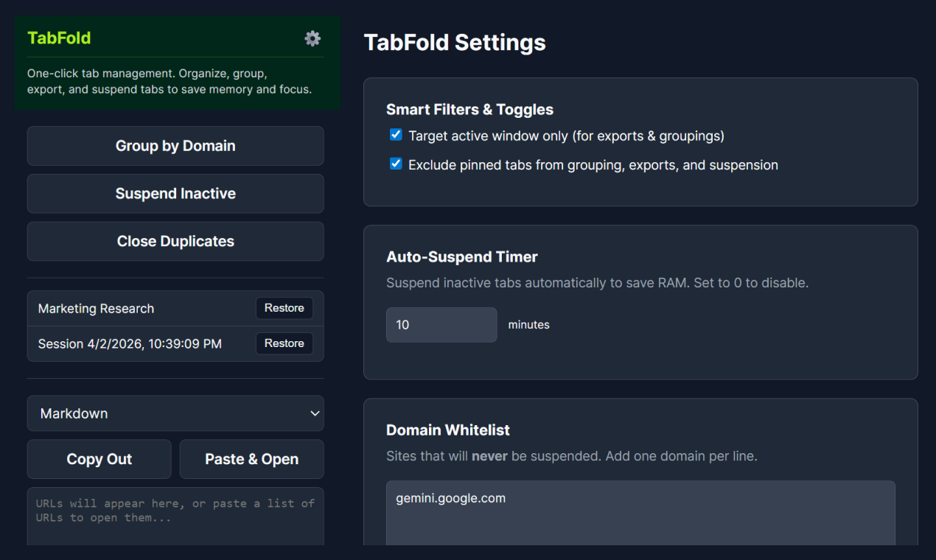Select the Session 4/2/2026 timestamp label

pyautogui.click(x=130, y=344)
